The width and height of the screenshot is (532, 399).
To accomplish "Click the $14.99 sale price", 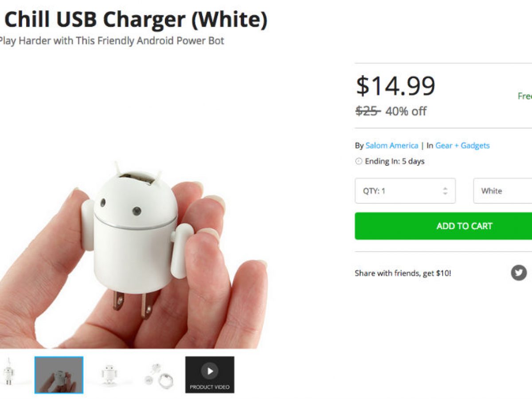I will pos(395,86).
